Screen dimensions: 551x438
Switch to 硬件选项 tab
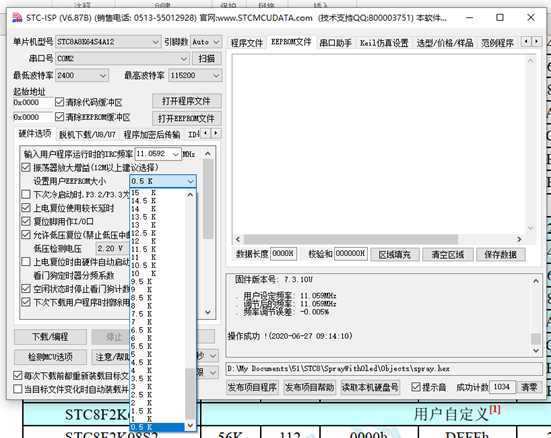[x=35, y=134]
